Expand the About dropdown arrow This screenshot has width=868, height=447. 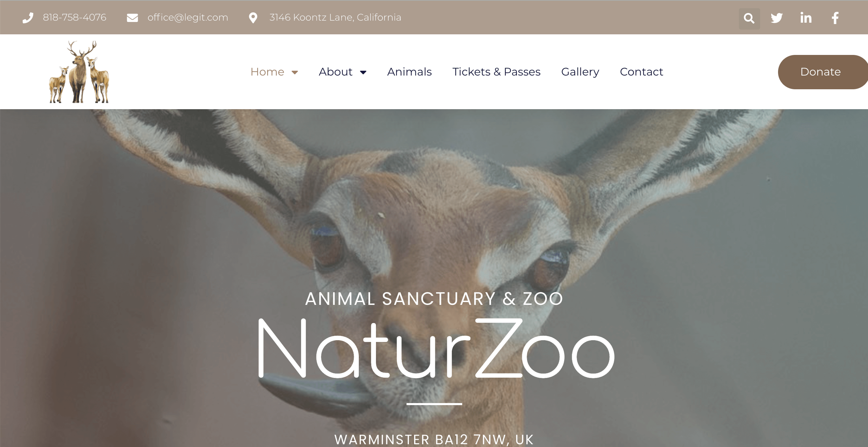[x=363, y=72]
